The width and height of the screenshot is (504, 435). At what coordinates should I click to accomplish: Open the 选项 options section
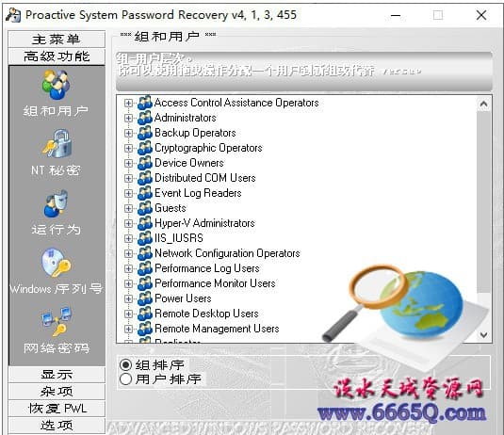[x=57, y=426]
